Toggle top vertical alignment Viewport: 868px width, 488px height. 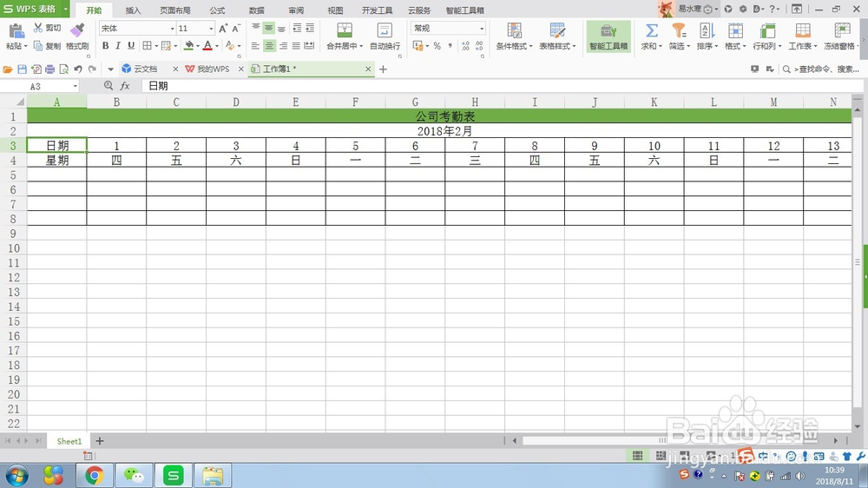(256, 29)
